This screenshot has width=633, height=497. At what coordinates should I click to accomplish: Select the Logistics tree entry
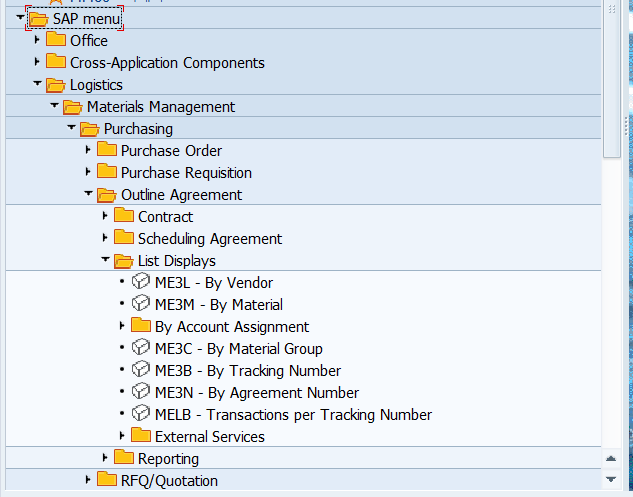pos(96,85)
